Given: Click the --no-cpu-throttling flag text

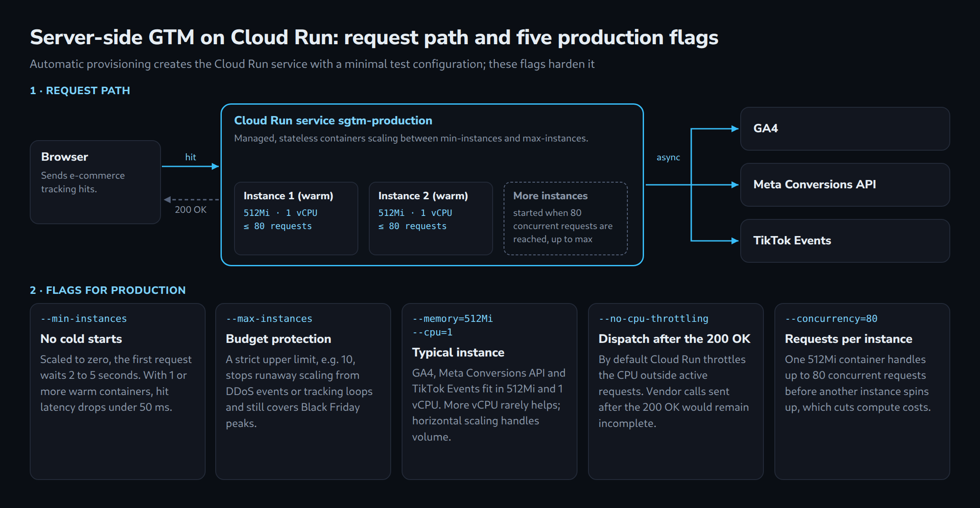Looking at the screenshot, I should point(654,319).
